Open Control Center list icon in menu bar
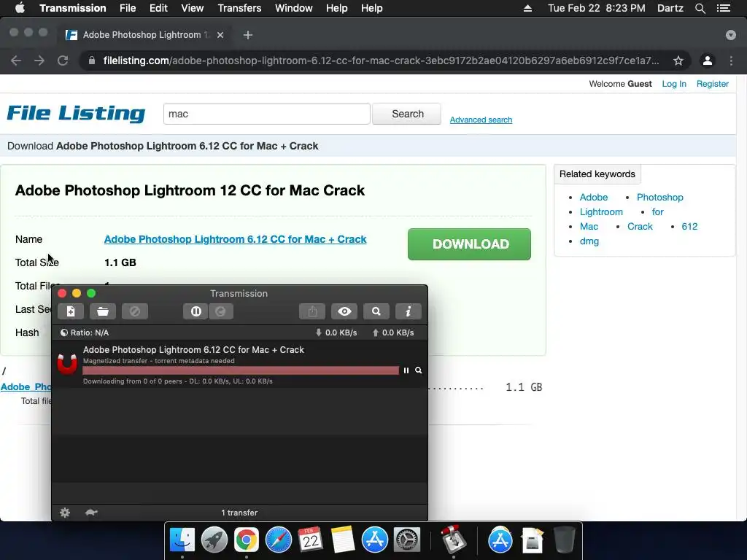Screen dimensions: 747x560 [724, 8]
